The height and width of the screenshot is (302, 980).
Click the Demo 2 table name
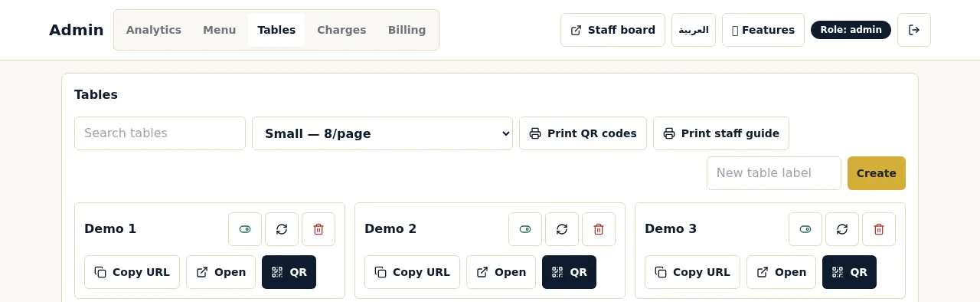tap(390, 228)
